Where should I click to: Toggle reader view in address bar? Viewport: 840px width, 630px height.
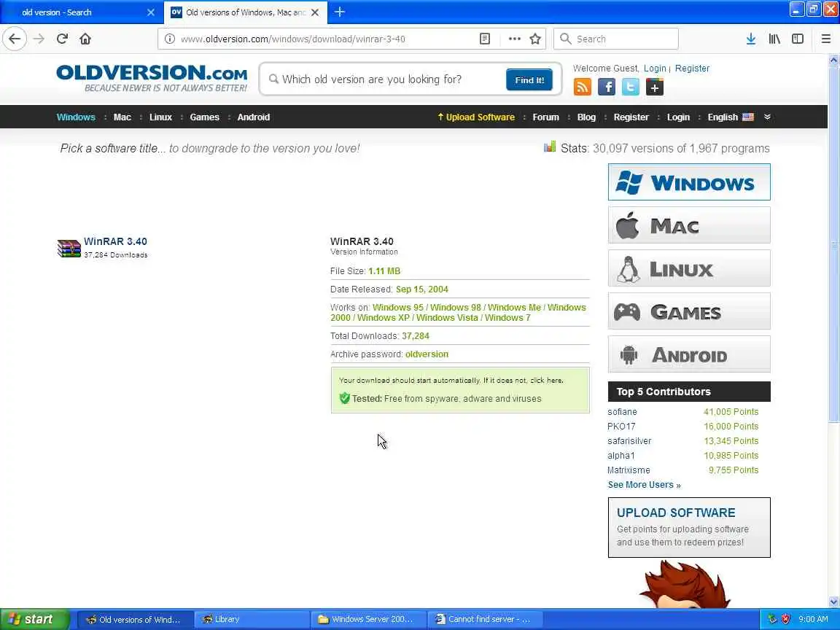point(484,39)
